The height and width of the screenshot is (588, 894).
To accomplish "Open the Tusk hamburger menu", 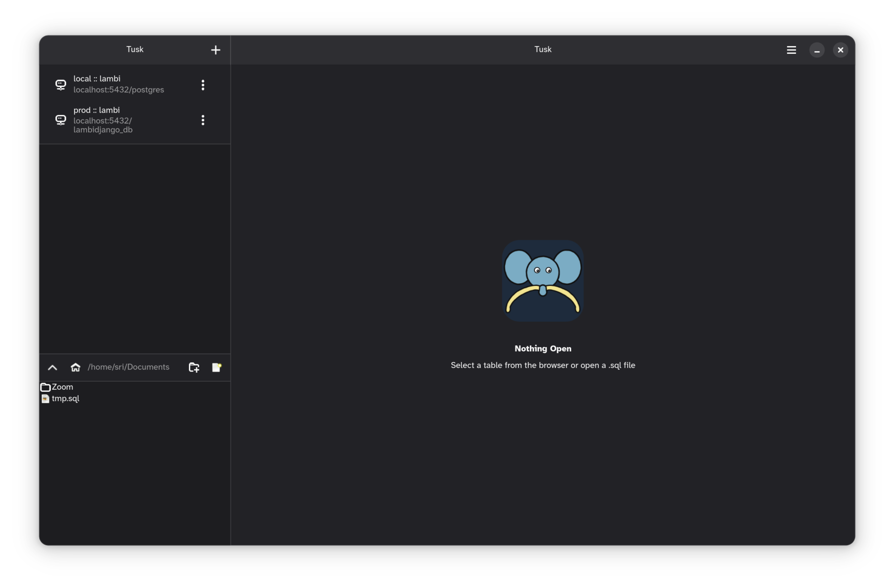I will coord(791,50).
